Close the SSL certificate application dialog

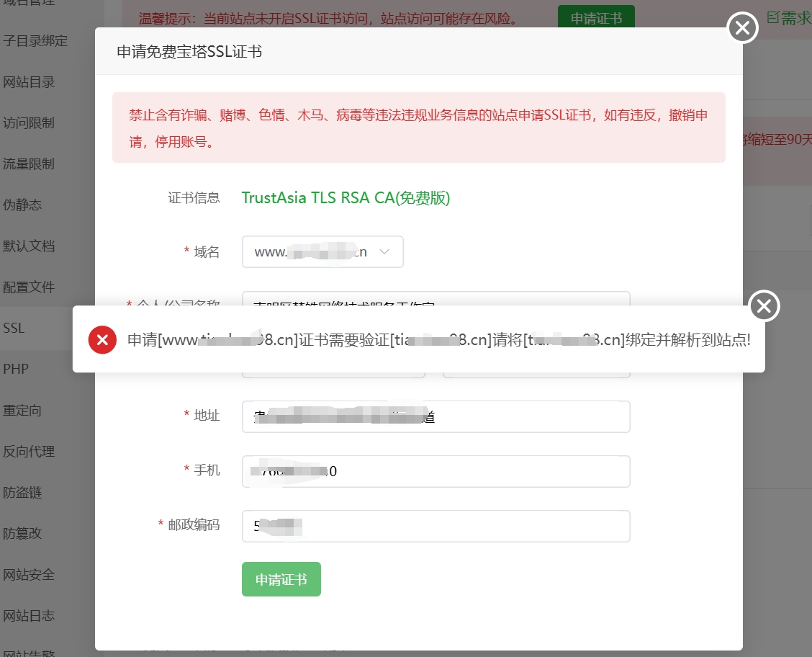pos(743,27)
